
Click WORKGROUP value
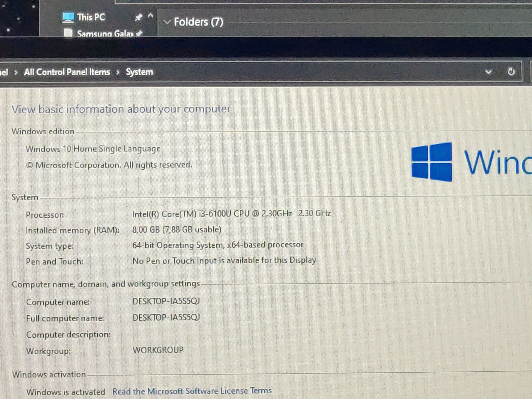coord(158,350)
